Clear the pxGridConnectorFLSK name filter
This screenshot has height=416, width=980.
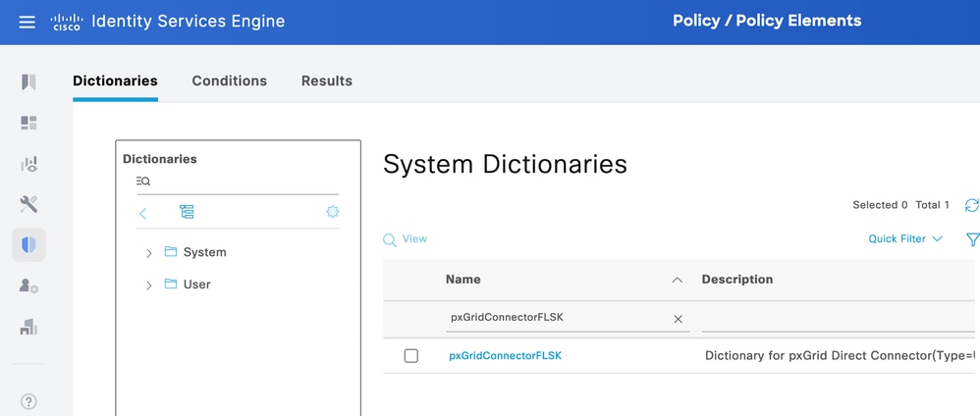coord(679,319)
